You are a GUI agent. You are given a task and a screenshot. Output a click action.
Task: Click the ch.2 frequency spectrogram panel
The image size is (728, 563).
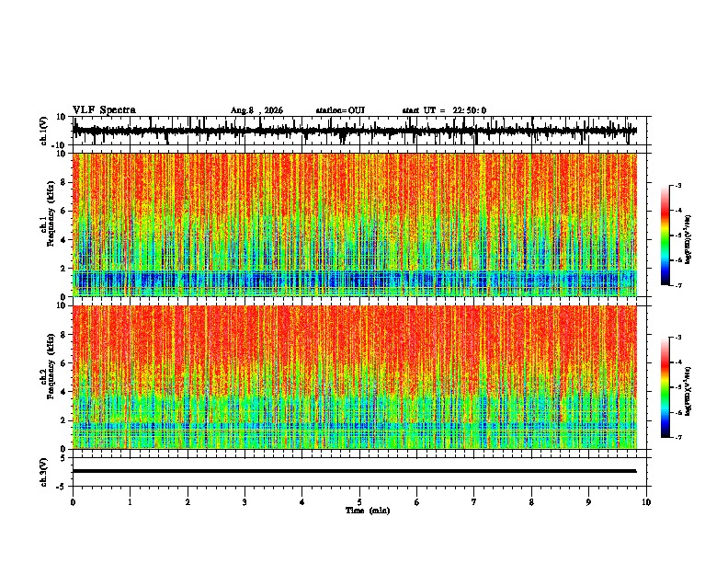point(354,377)
